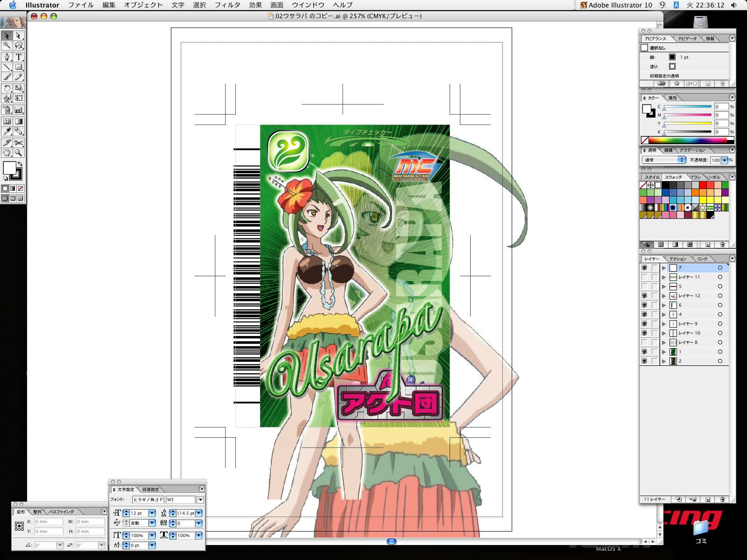Click the Cyan slider track
The height and width of the screenshot is (560, 747).
[687, 107]
